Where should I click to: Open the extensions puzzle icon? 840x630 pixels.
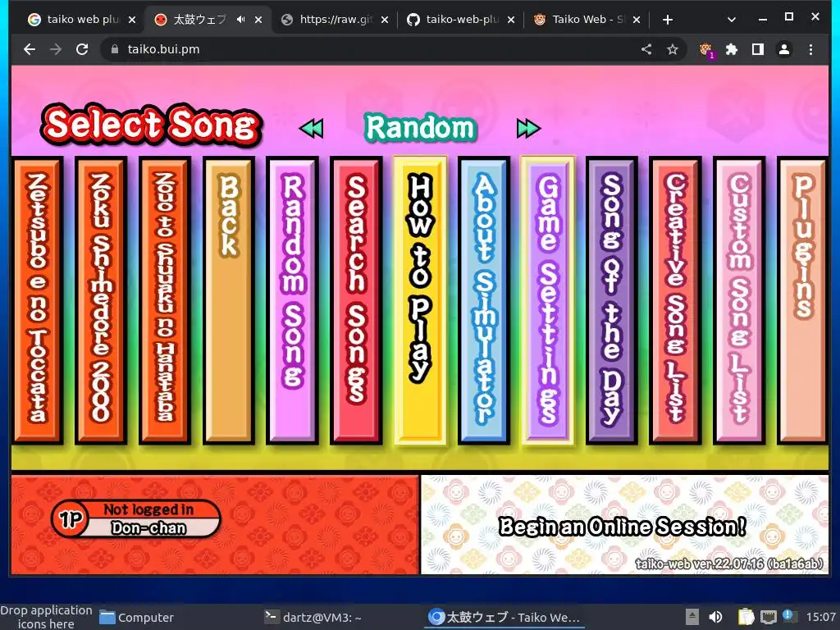[731, 49]
